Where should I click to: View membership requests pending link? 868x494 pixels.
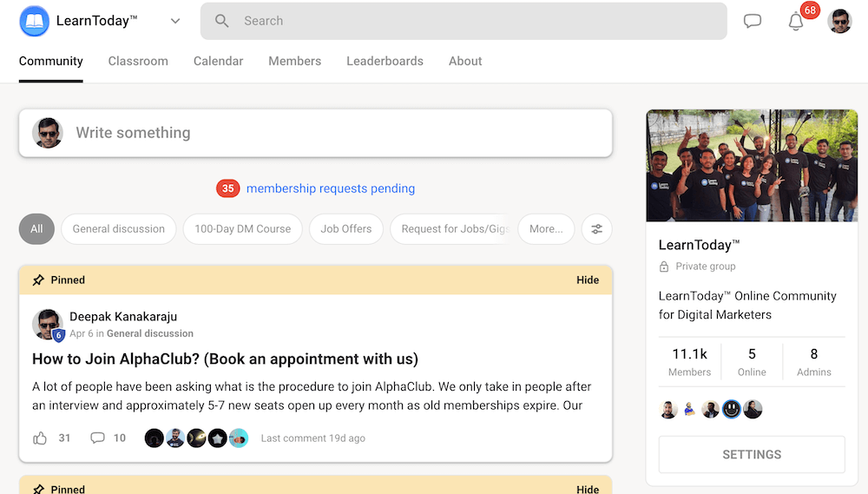click(331, 188)
